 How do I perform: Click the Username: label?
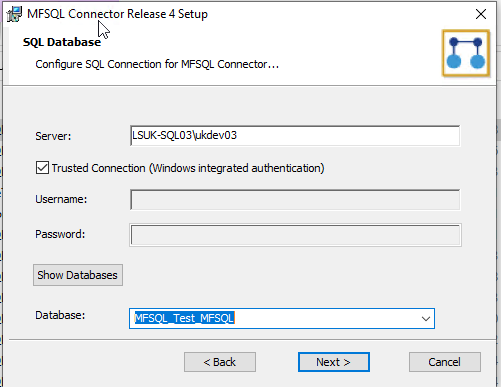[61, 199]
